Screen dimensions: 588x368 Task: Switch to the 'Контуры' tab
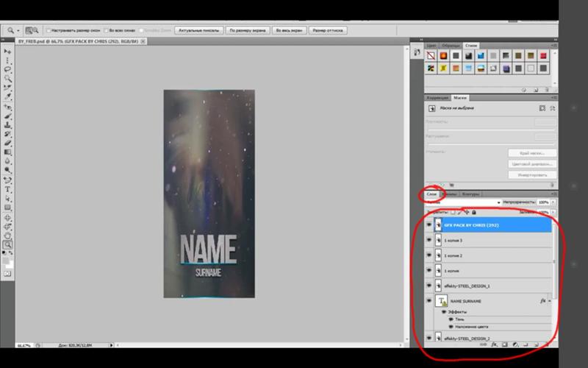[x=470, y=194]
